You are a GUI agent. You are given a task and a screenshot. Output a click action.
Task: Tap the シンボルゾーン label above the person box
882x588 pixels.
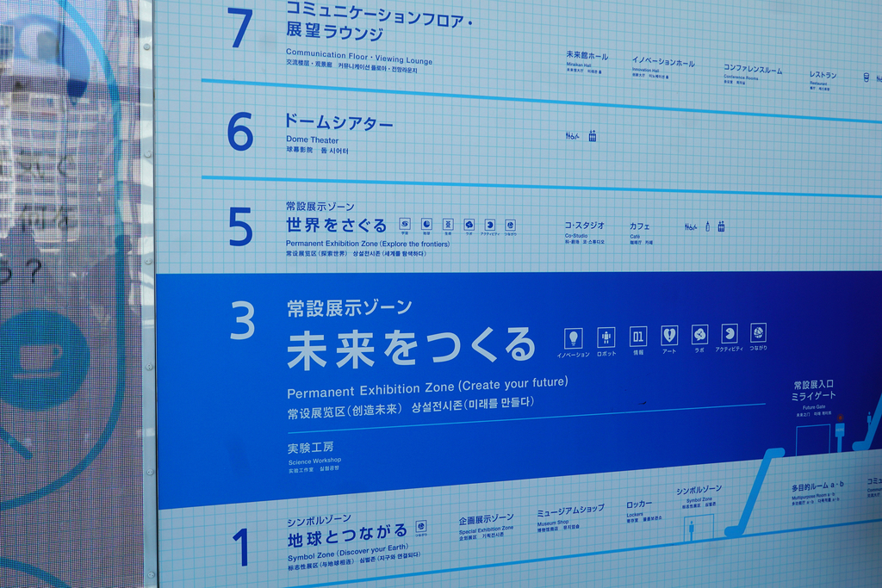[x=699, y=490]
